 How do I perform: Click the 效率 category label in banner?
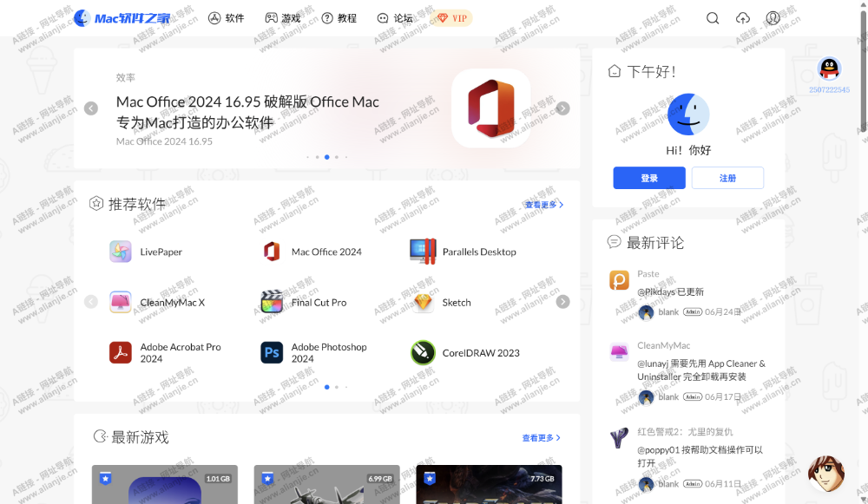pyautogui.click(x=126, y=77)
